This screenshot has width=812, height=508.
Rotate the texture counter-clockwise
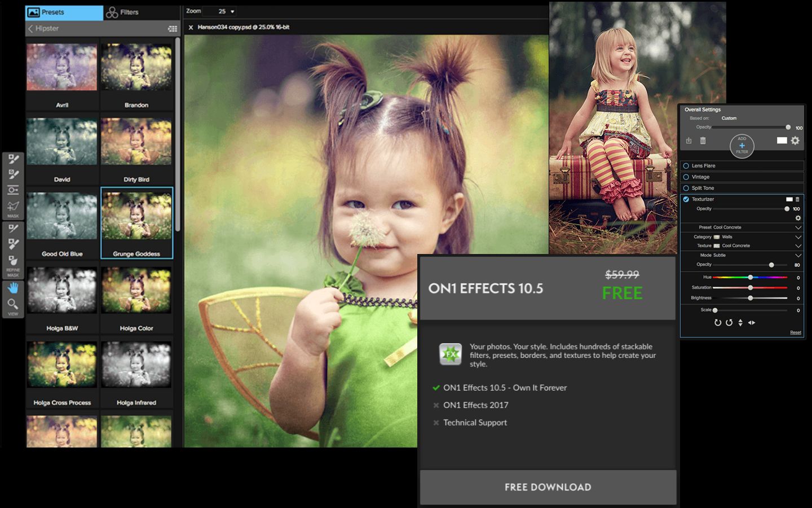(729, 323)
